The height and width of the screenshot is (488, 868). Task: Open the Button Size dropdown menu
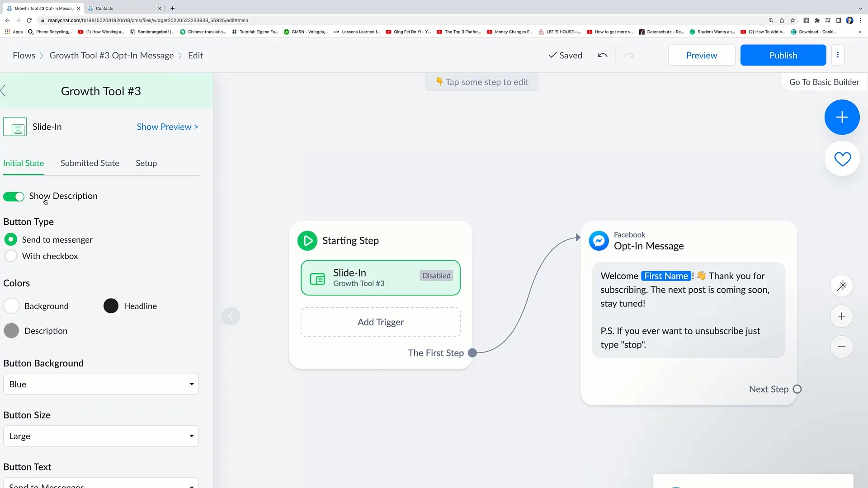(x=101, y=436)
